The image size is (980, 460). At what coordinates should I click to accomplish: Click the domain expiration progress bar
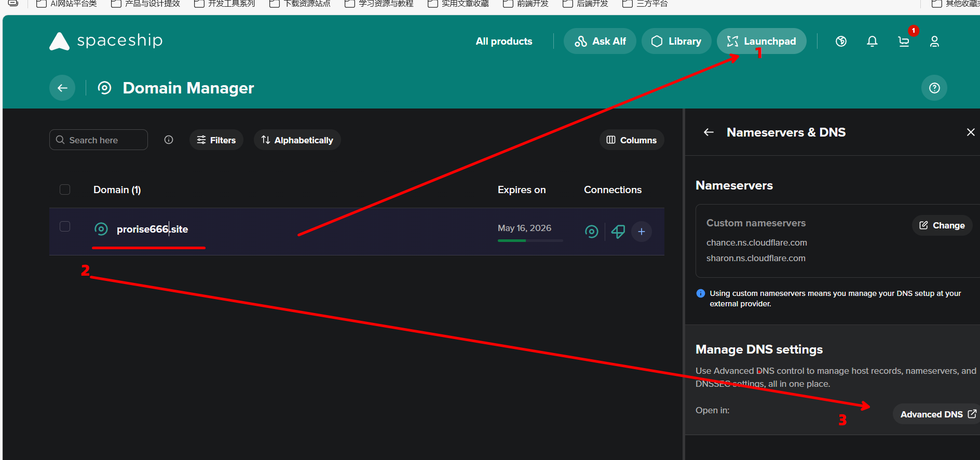(x=529, y=240)
